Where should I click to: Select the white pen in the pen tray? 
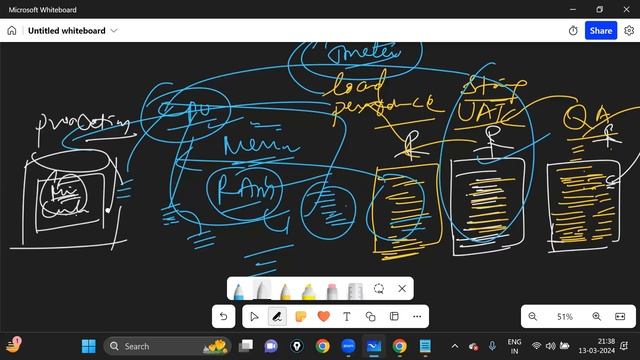tap(262, 289)
